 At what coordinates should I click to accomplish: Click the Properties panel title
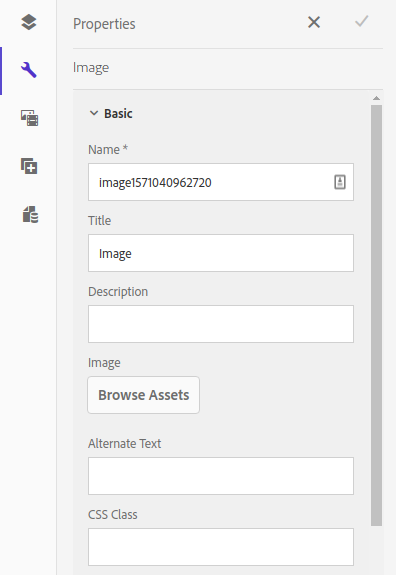click(x=104, y=24)
